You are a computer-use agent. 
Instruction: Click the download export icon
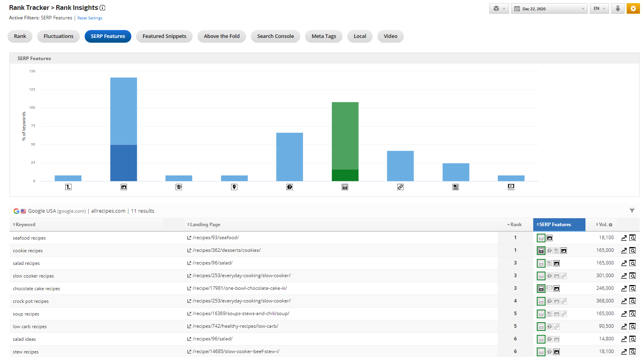pos(617,9)
